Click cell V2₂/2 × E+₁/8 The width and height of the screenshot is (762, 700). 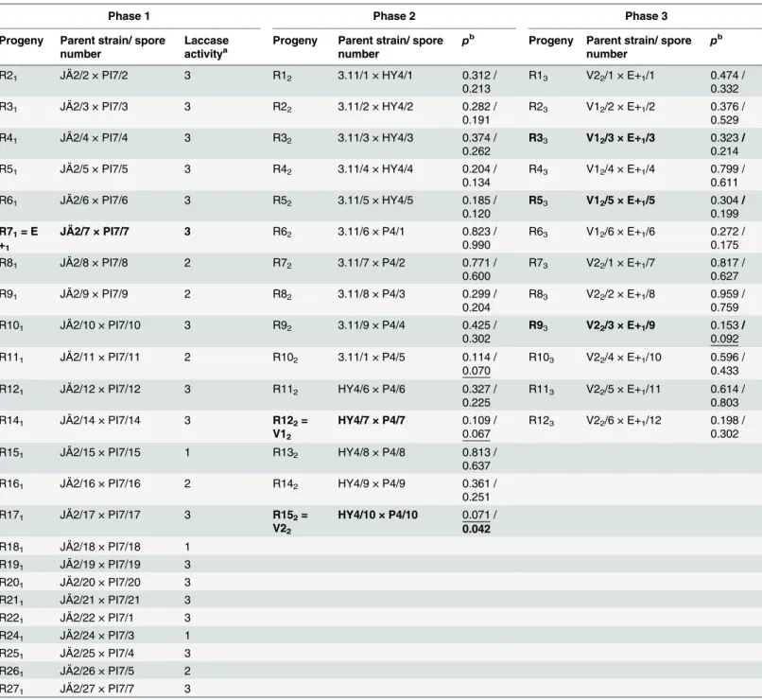tap(620, 294)
